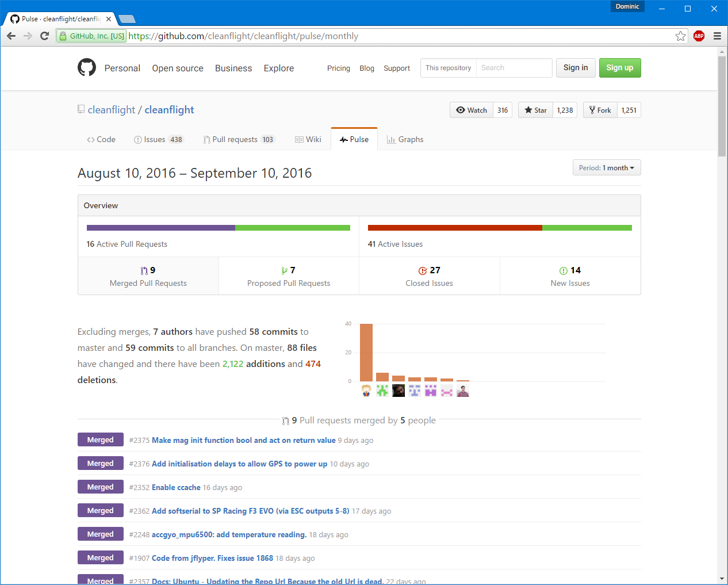Show the 7 Proposed Pull Requests section
This screenshot has width=728, height=585.
289,276
